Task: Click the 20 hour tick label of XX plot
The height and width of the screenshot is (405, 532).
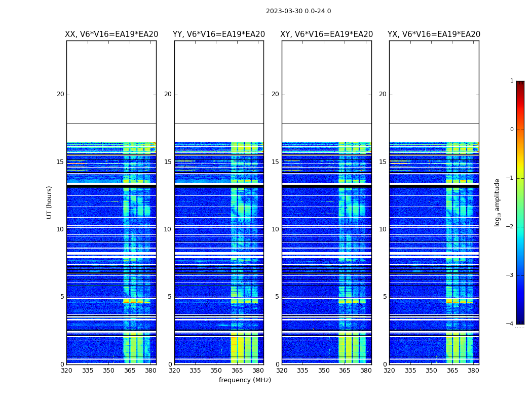Action: pos(60,94)
